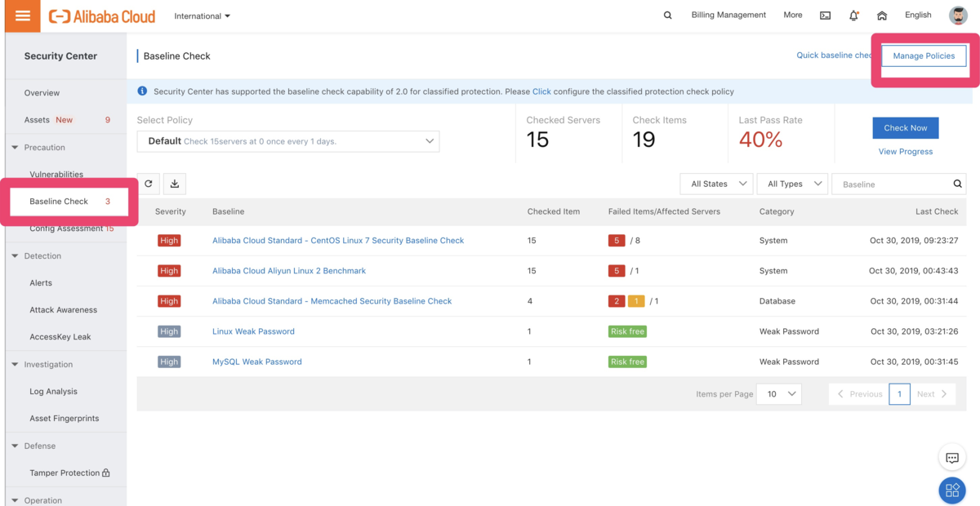The width and height of the screenshot is (980, 506).
Task: Click the Baseline search input field
Action: point(890,184)
